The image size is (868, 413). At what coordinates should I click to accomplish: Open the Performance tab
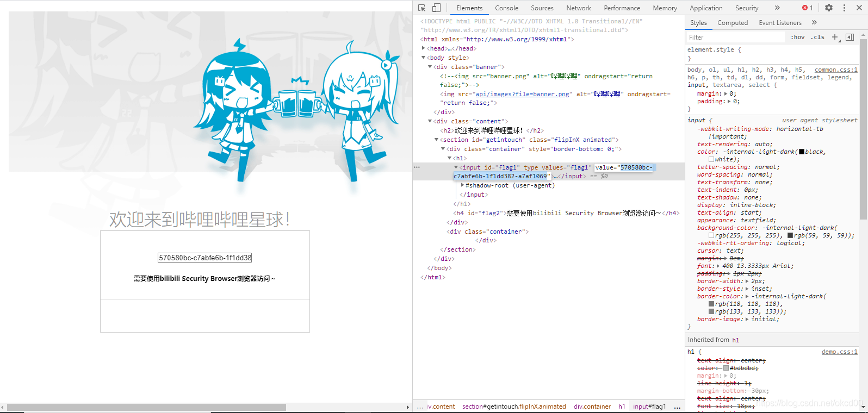click(x=622, y=8)
